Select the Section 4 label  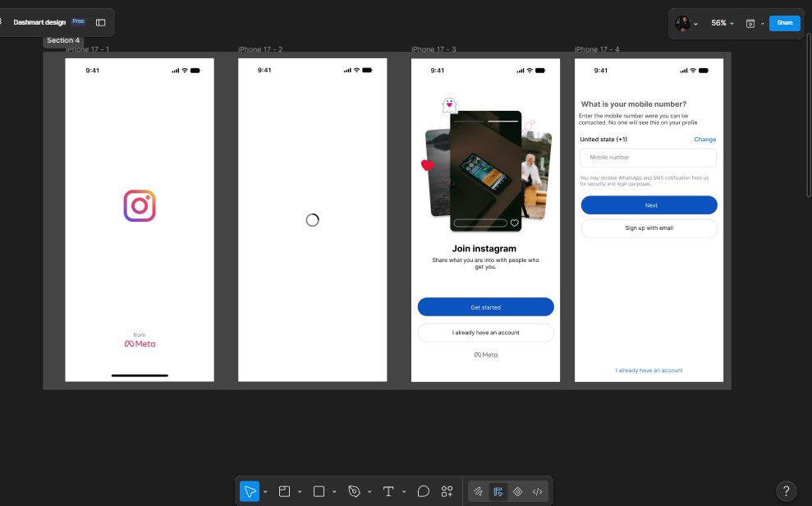[63, 40]
